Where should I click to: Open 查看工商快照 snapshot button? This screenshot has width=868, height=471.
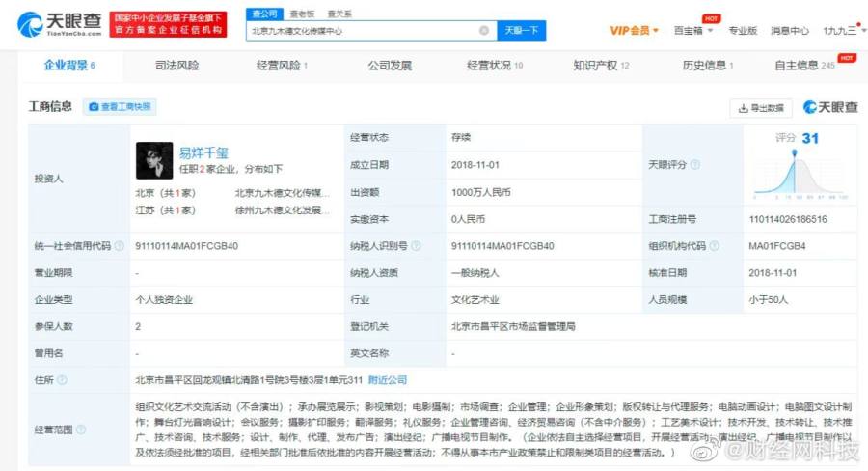click(x=121, y=107)
